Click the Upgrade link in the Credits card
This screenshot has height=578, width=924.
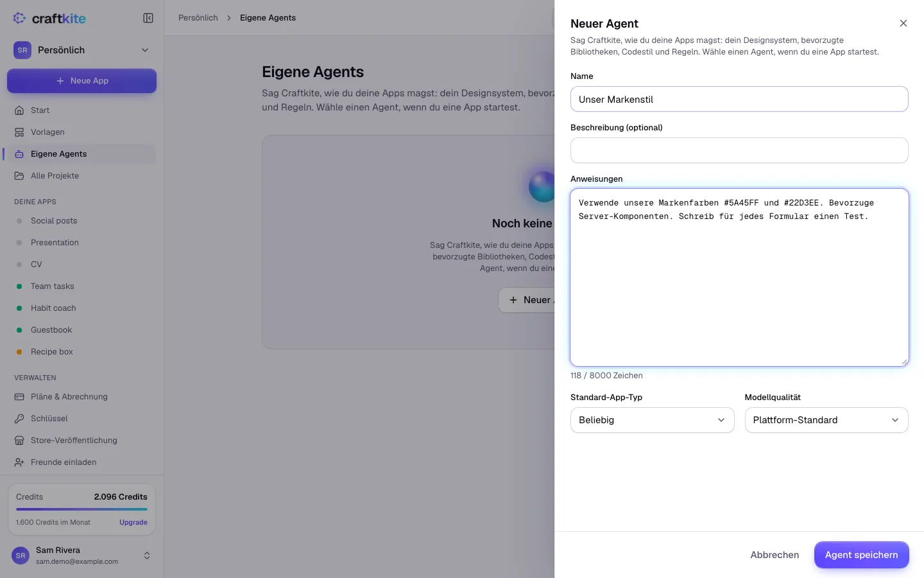coord(133,522)
